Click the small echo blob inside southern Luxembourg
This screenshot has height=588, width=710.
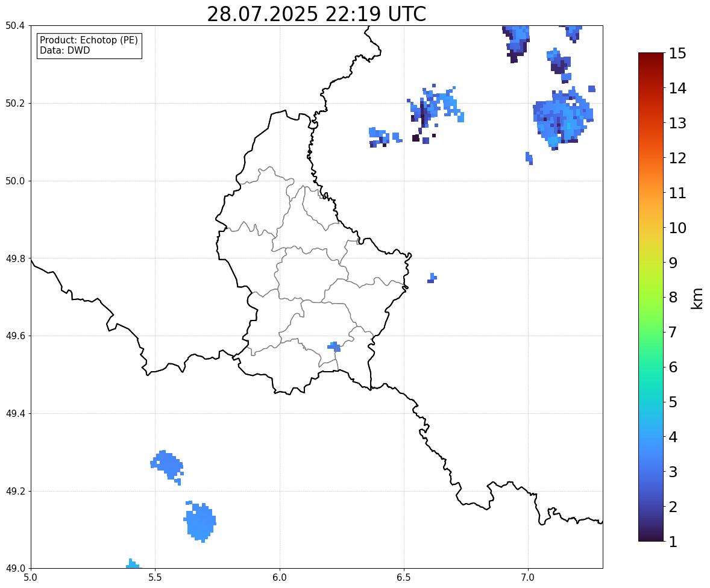pos(334,346)
